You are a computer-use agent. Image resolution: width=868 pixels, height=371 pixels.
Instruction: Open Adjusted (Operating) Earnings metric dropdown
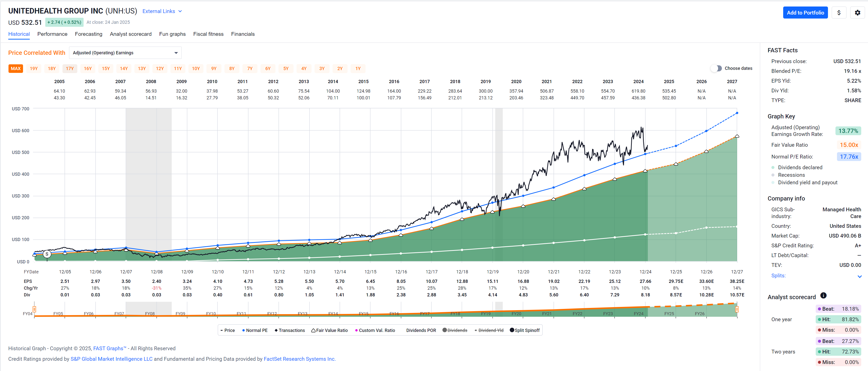[x=125, y=53]
